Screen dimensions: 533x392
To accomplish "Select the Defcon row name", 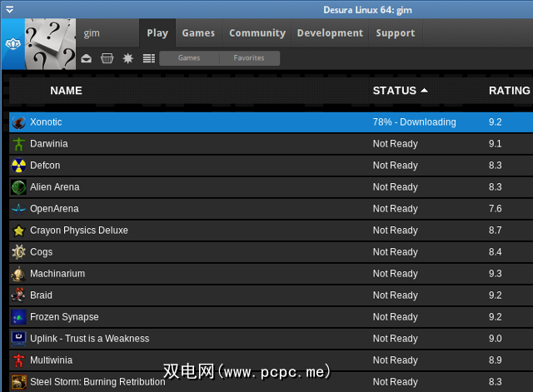I will point(45,166).
